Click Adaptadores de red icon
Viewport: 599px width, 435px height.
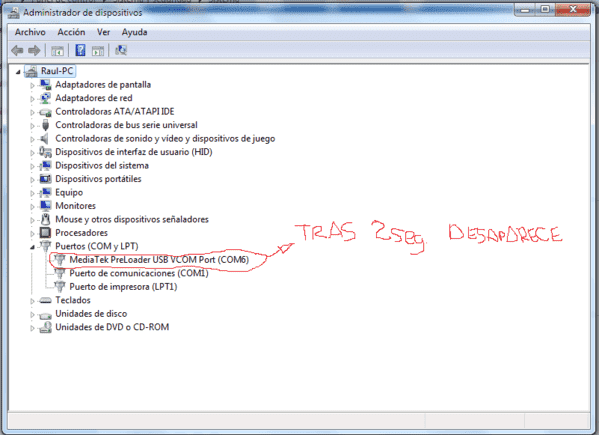pos(45,98)
